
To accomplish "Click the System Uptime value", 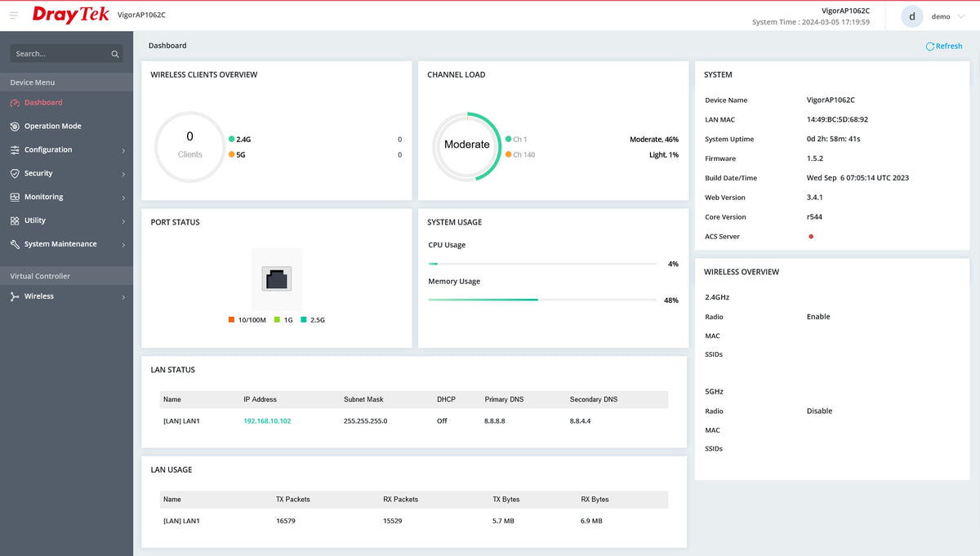I will 833,140.
